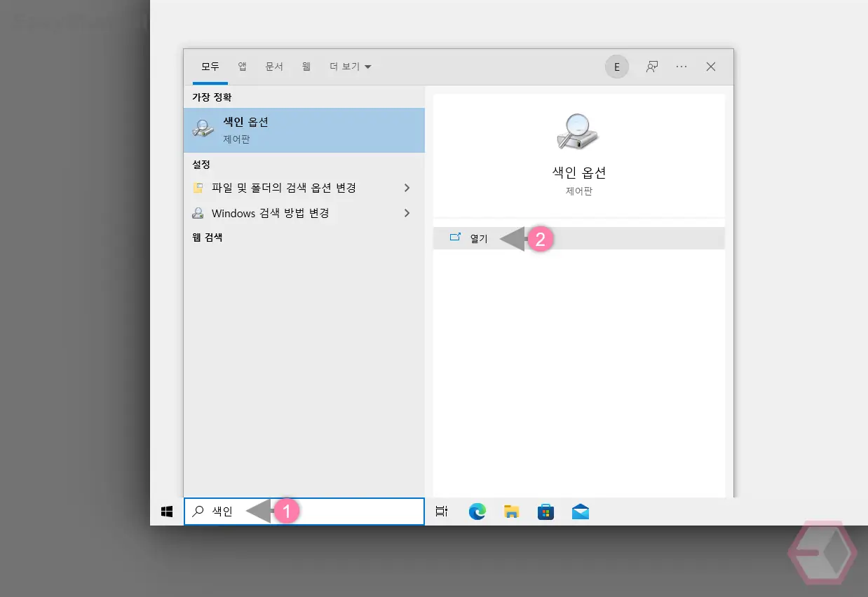Image resolution: width=868 pixels, height=597 pixels.
Task: Open File Explorer from the taskbar
Action: (512, 512)
